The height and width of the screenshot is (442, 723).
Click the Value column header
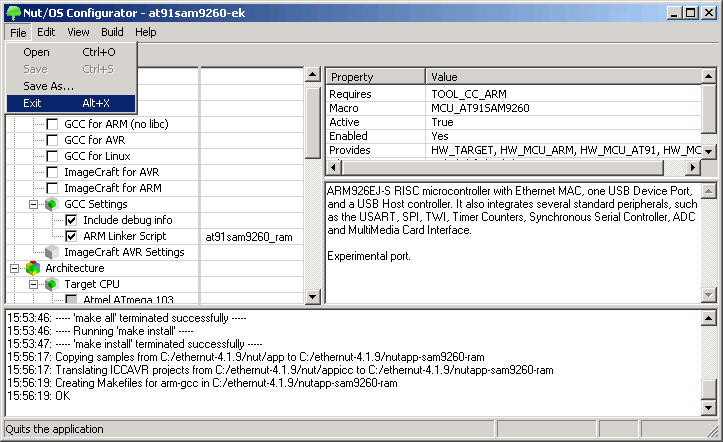click(x=563, y=77)
